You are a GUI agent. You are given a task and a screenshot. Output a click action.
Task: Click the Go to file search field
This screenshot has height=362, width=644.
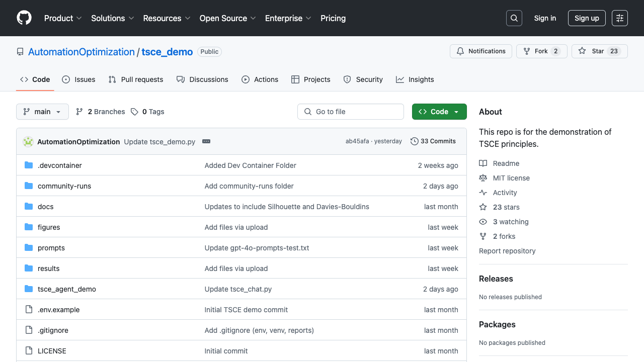351,112
